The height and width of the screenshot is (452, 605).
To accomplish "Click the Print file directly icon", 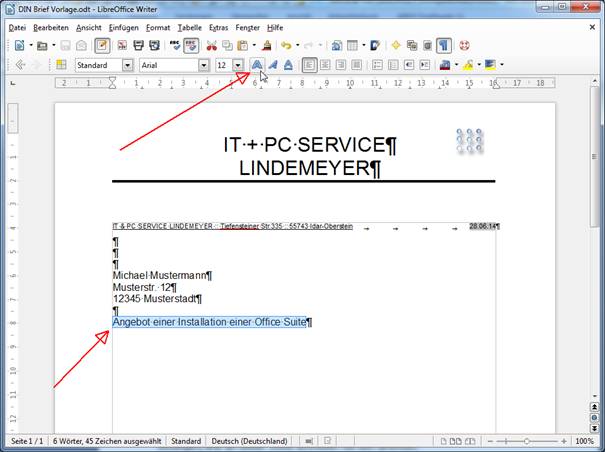I will pos(139,46).
